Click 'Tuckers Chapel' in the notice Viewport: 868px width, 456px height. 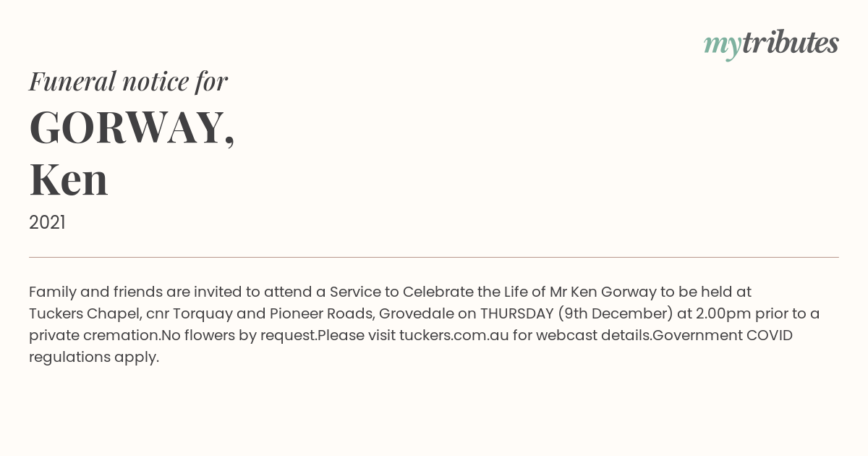point(85,313)
